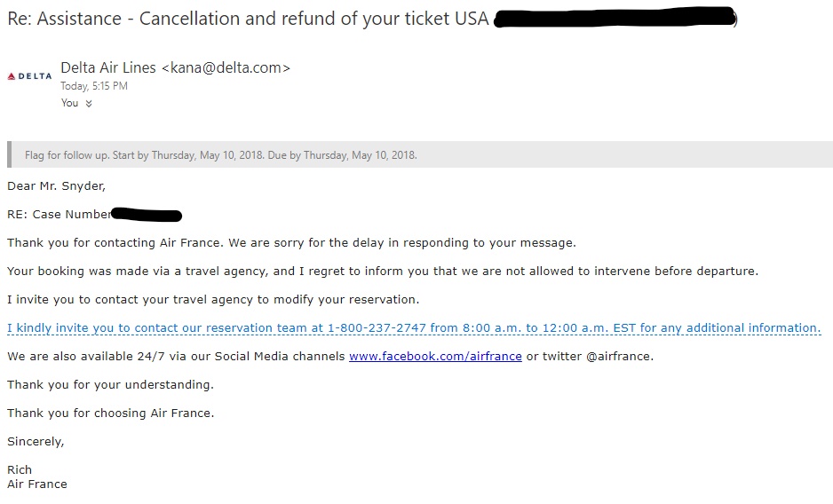Click the line inviting you to modify reservation

[213, 300]
